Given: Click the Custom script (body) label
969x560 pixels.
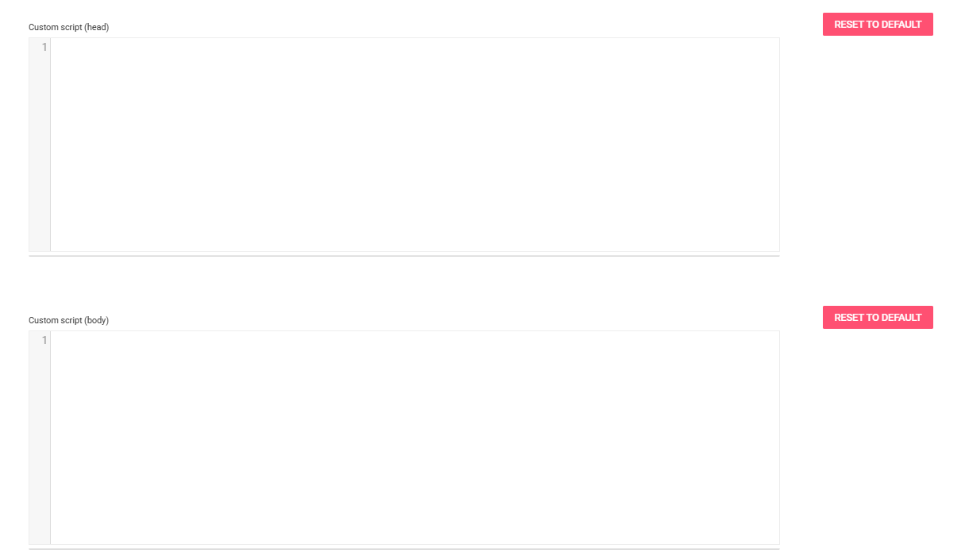Looking at the screenshot, I should pyautogui.click(x=69, y=320).
